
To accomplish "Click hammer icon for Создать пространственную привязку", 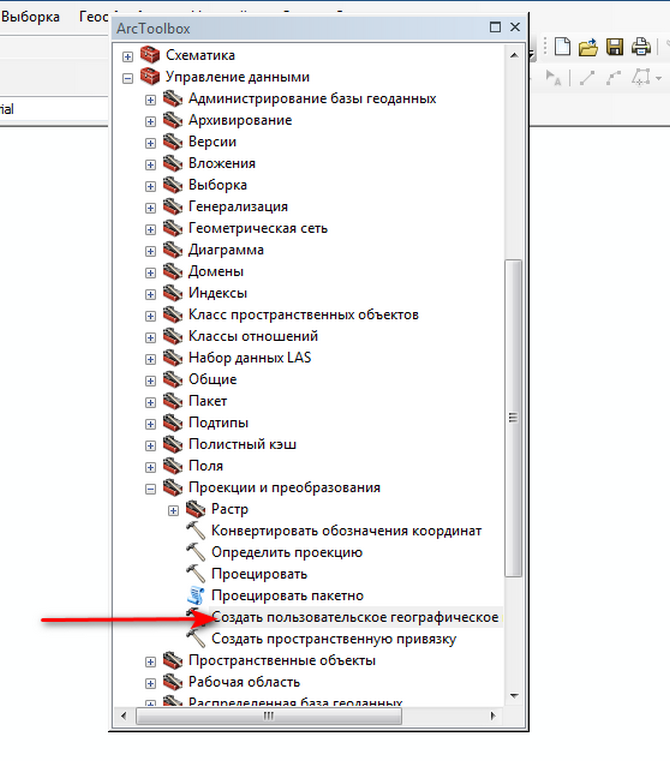I will [x=196, y=639].
